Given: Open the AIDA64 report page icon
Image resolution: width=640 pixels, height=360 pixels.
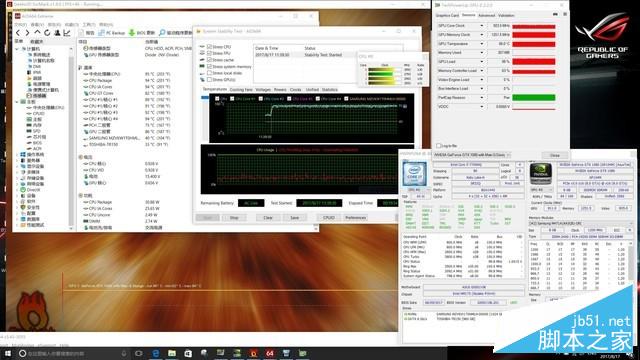Looking at the screenshot, I should pos(81,33).
